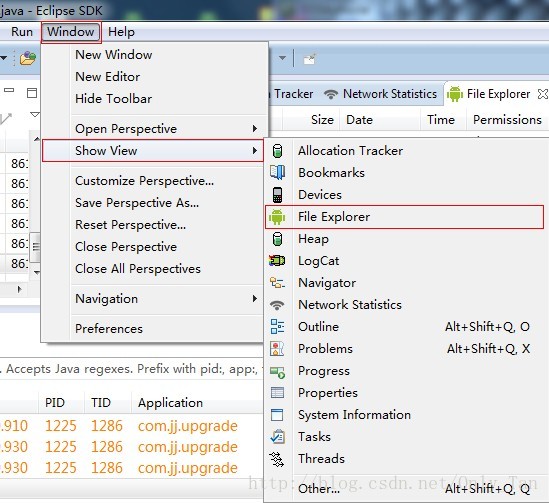The width and height of the screenshot is (549, 503).
Task: Open the toolbar dropdown arrow near pin icon
Action: tap(282, 58)
